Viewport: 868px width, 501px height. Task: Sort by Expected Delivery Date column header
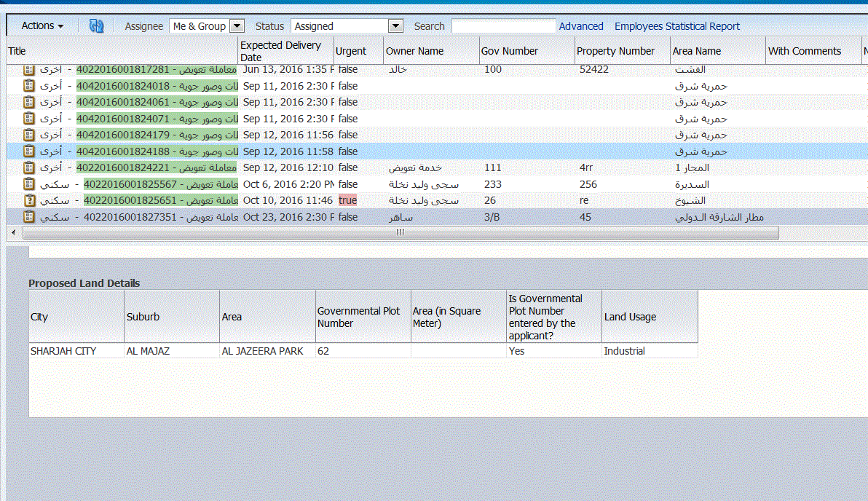point(285,51)
